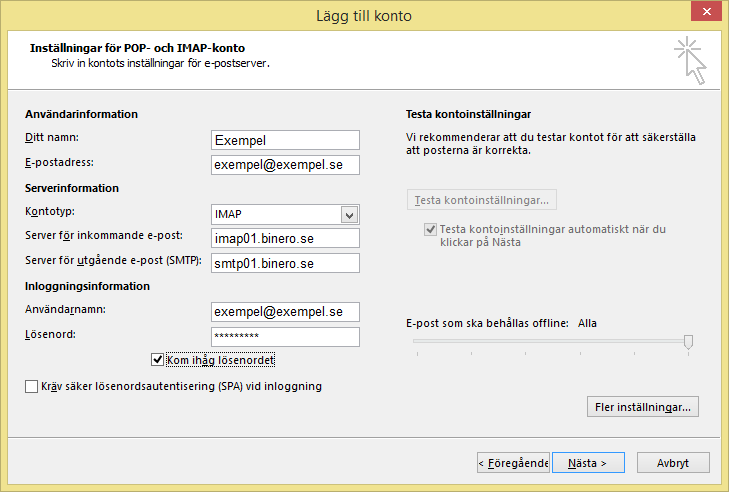Viewport: 729px width, 492px height.
Task: Enable Kräv säker lösenordsautentisering (SPA) checkbox
Action: tap(31, 386)
